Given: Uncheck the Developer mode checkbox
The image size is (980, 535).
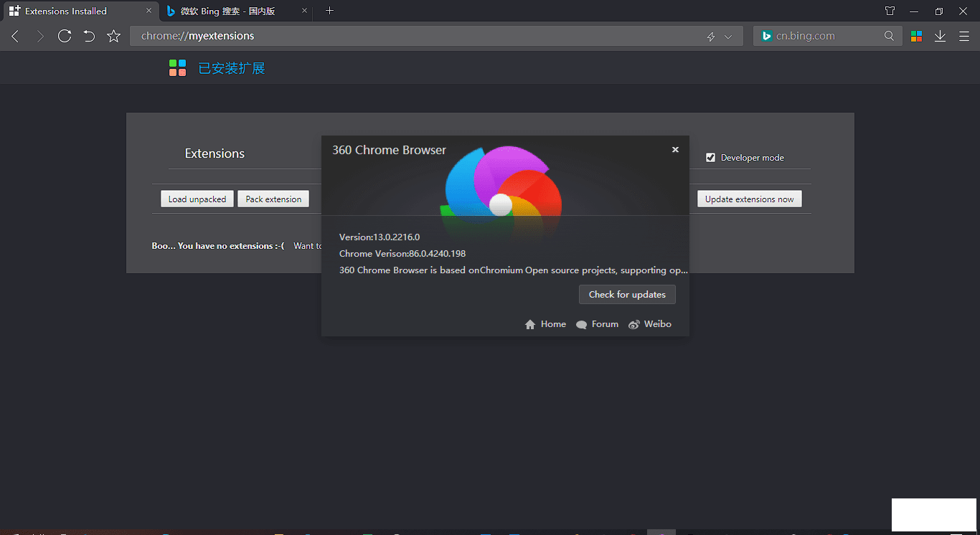Looking at the screenshot, I should (711, 158).
